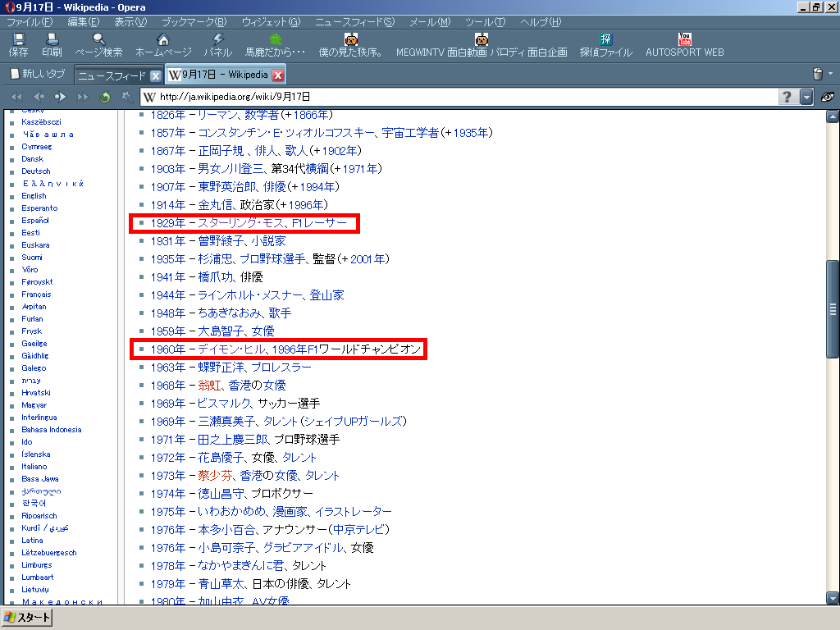Open the ニュースフィード(S) menu
The width and height of the screenshot is (840, 630).
pos(354,22)
